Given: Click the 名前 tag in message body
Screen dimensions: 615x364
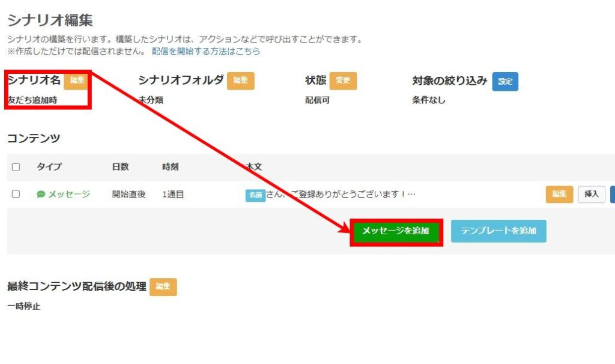Looking at the screenshot, I should [x=255, y=195].
